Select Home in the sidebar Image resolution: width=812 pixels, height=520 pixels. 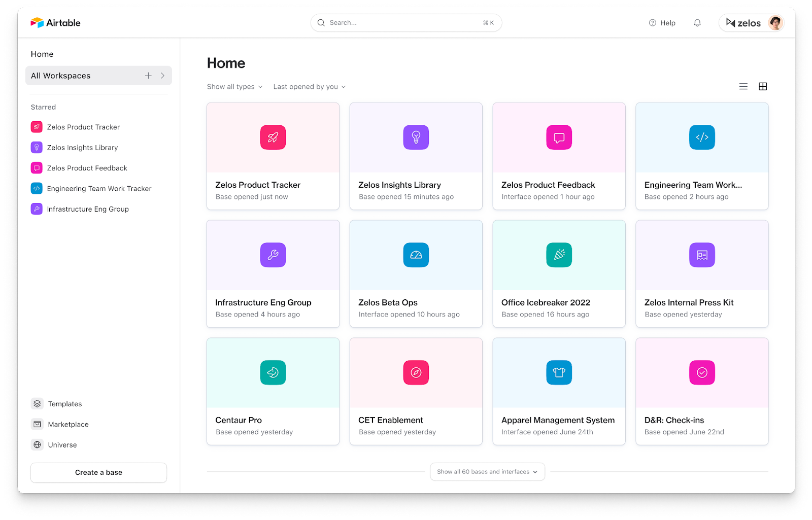[x=42, y=54]
